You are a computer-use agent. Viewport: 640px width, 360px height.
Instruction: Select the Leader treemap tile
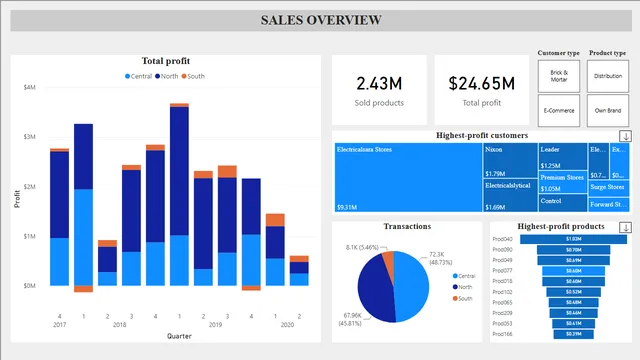tap(563, 157)
